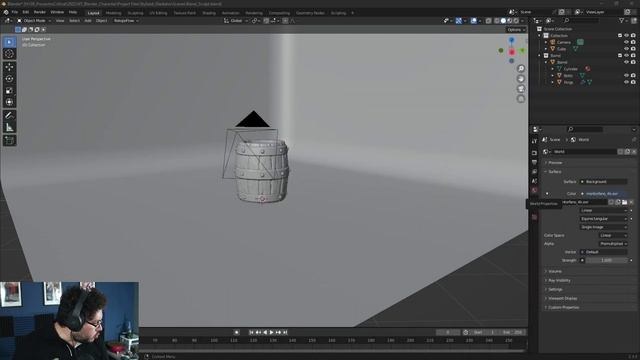
Task: Adjust the Strength value slider
Action: tap(606, 260)
